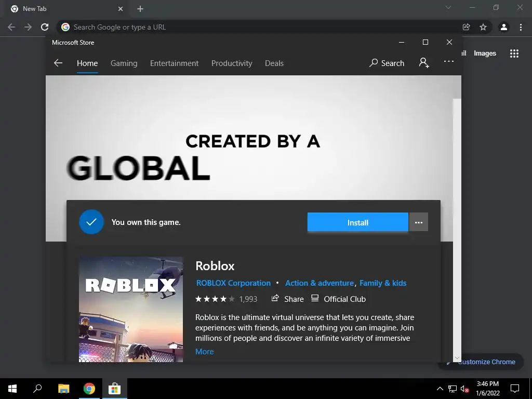The image size is (532, 399).
Task: Click Chrome's back navigation arrow
Action: click(x=11, y=27)
